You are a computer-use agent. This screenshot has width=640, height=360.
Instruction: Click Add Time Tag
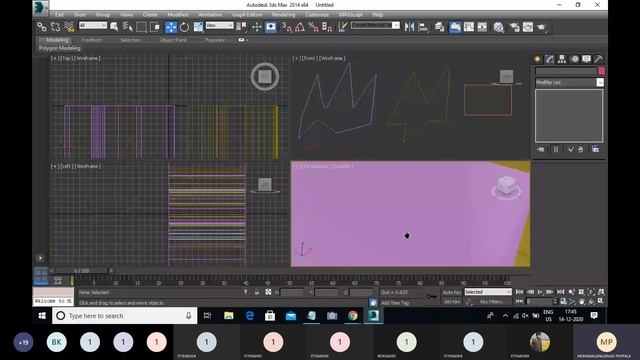(x=395, y=303)
